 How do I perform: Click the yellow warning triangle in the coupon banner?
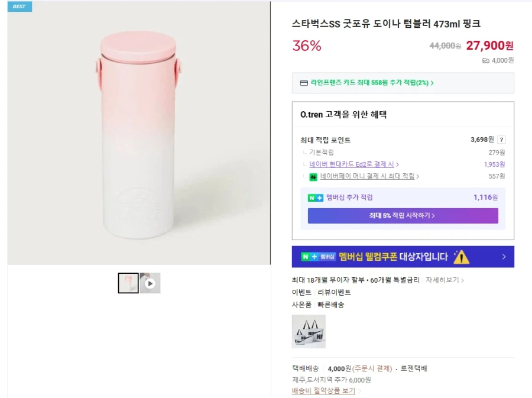pos(461,258)
